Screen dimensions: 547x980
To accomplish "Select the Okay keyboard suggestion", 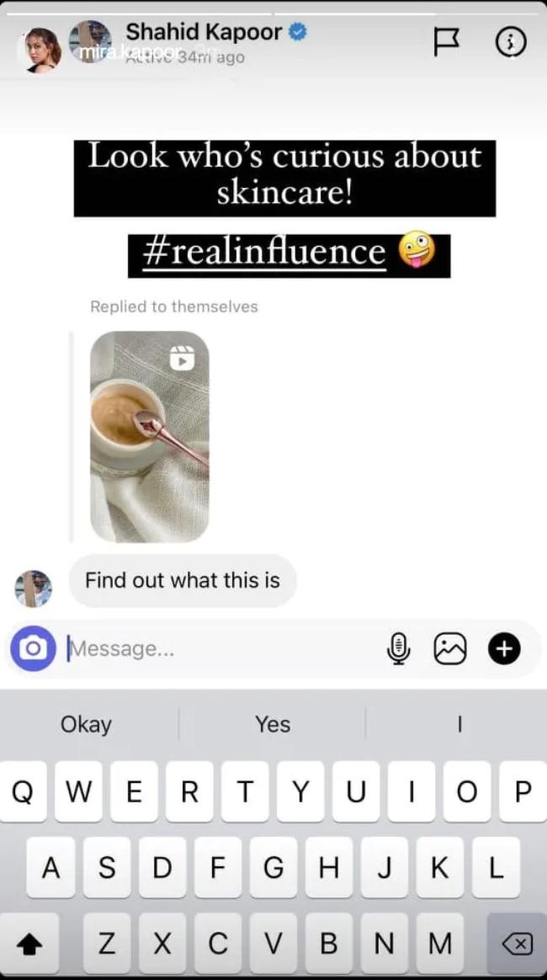I will [x=86, y=725].
